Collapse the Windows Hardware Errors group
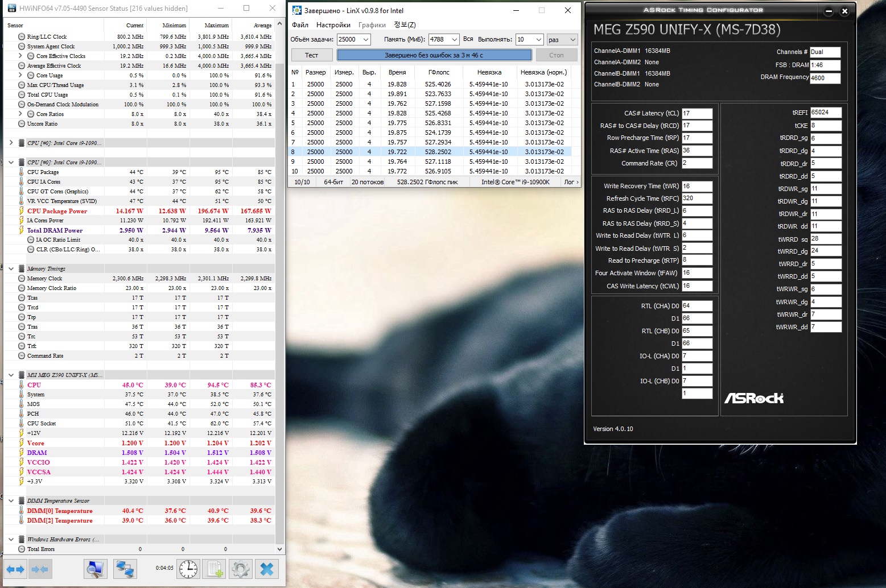Screen dimensions: 886x588 pos(11,540)
